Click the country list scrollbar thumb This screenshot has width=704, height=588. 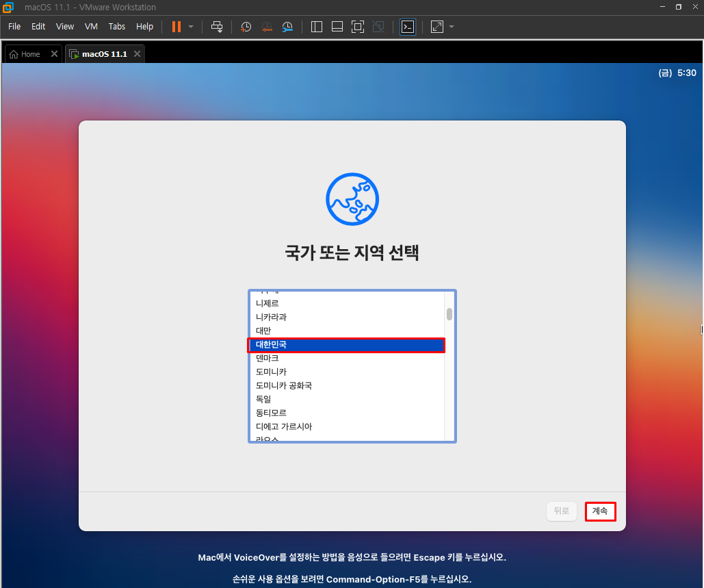[449, 314]
